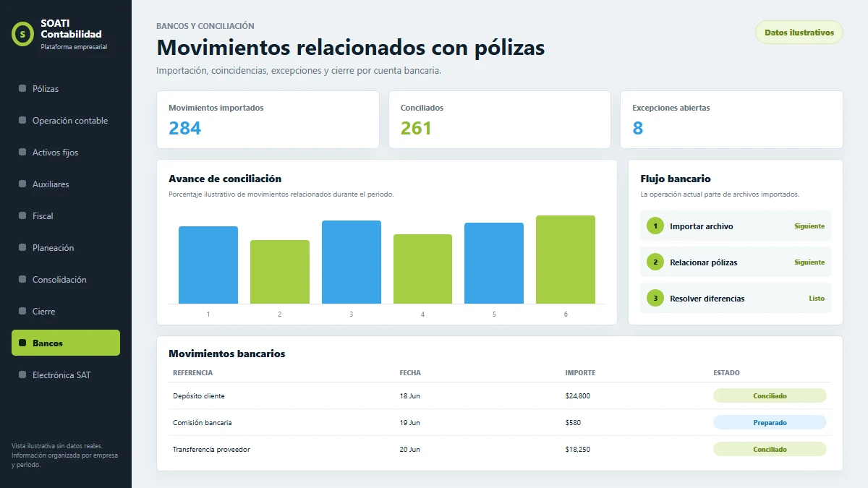Click bar 1 in Avance de conciliación chart
Image resolution: width=868 pixels, height=488 pixels.
coord(208,265)
